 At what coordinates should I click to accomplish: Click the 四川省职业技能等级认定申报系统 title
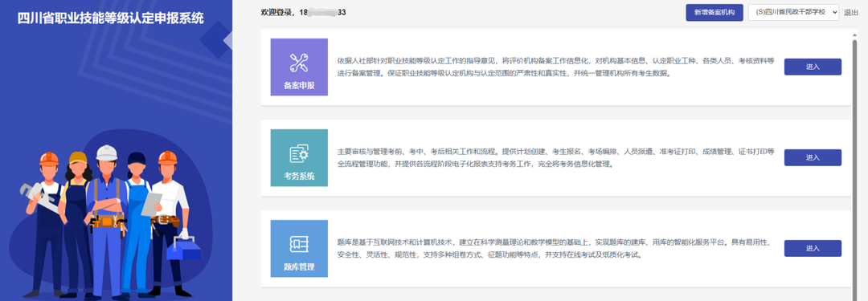click(111, 18)
